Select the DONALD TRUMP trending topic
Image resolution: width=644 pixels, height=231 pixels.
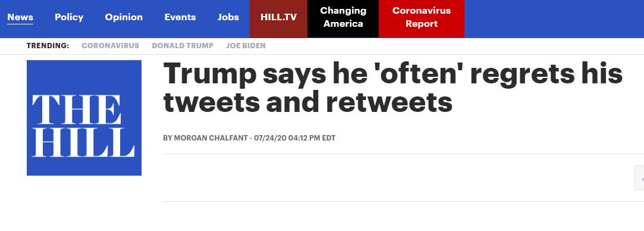183,46
